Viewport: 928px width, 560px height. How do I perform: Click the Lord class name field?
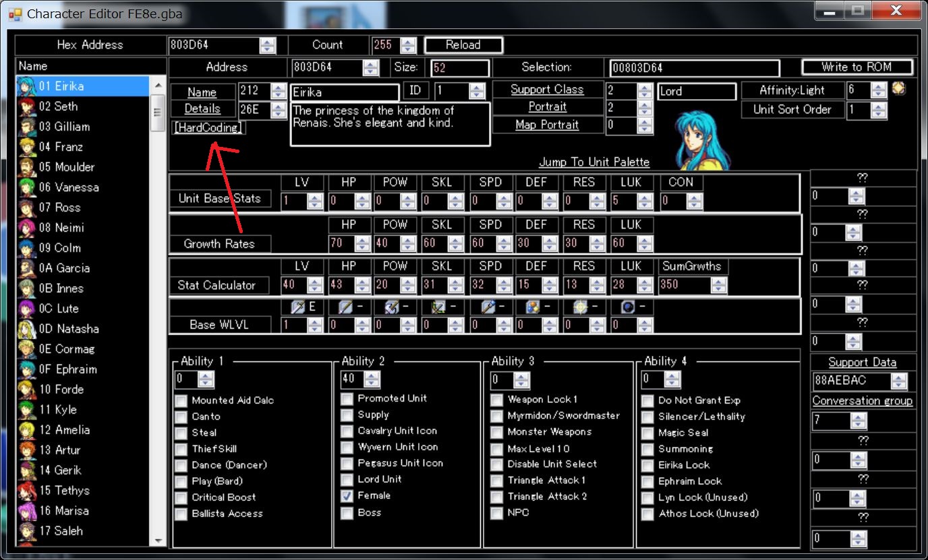coord(697,92)
